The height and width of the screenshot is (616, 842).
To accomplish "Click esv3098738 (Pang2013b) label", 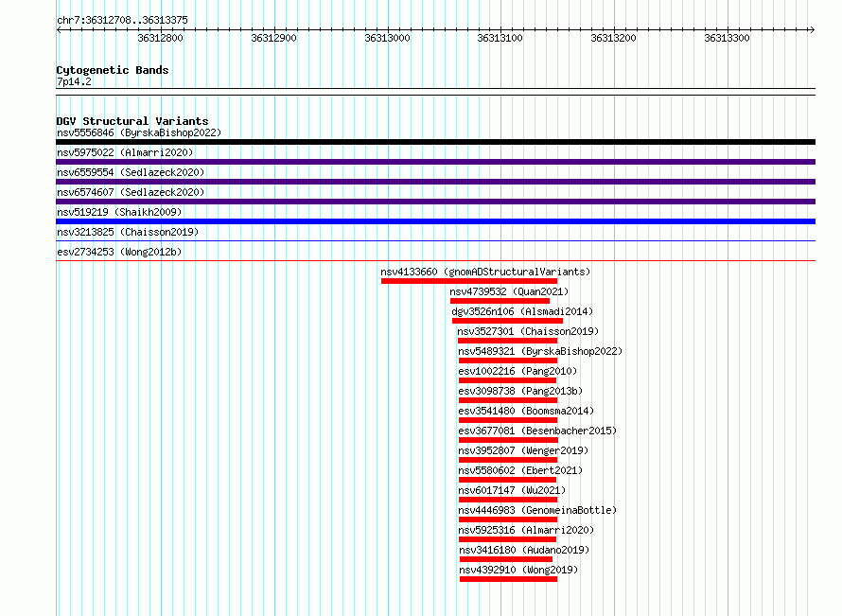I will (x=520, y=391).
